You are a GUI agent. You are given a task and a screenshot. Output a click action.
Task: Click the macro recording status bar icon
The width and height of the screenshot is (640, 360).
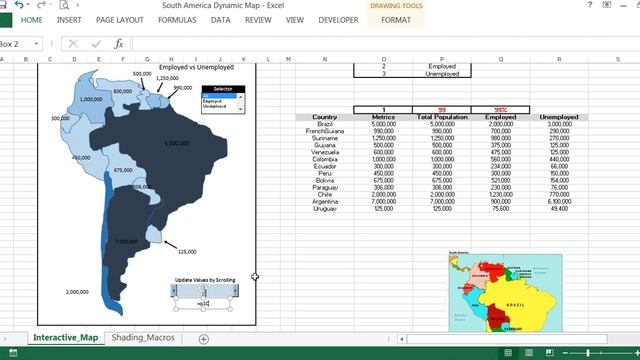[x=13, y=353]
